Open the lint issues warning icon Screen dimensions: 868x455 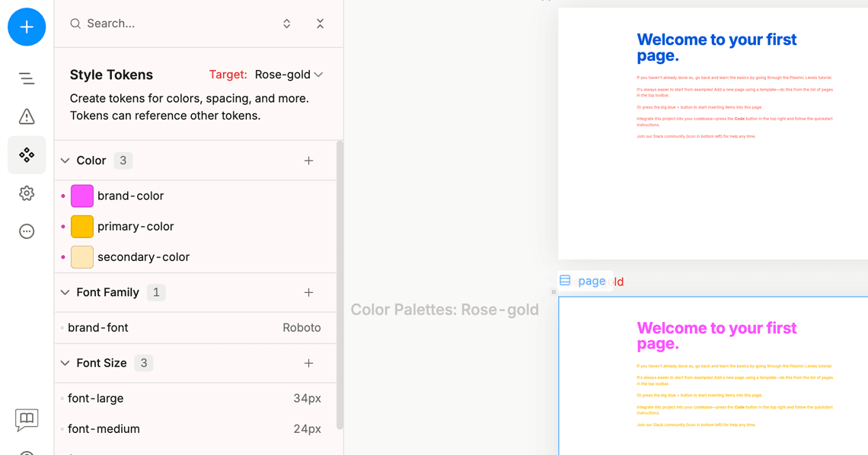pos(27,116)
